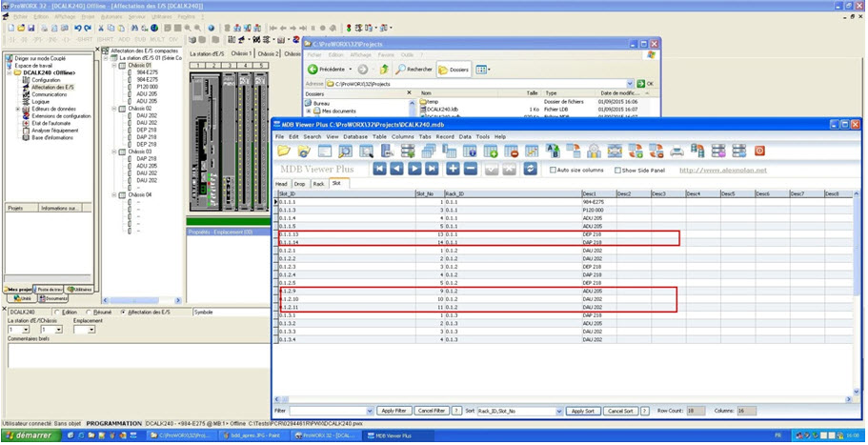Viewport: 868px width, 445px height.
Task: Open the Sort combo box dropdown
Action: pyautogui.click(x=559, y=412)
